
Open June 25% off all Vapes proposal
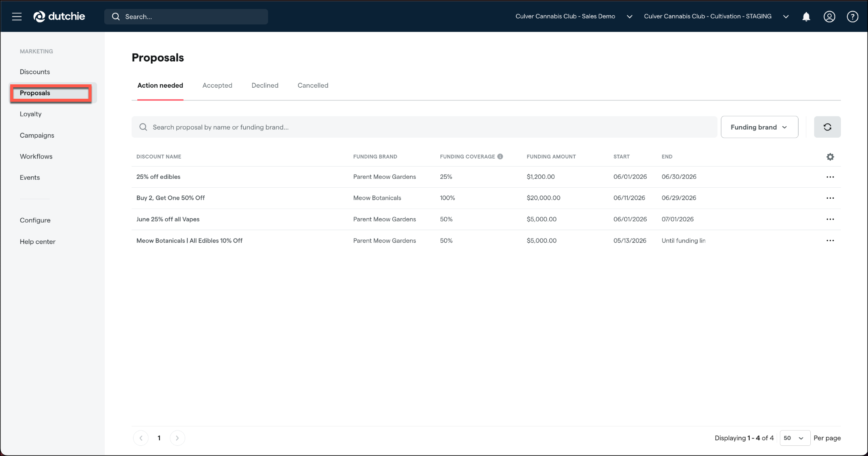click(x=168, y=219)
